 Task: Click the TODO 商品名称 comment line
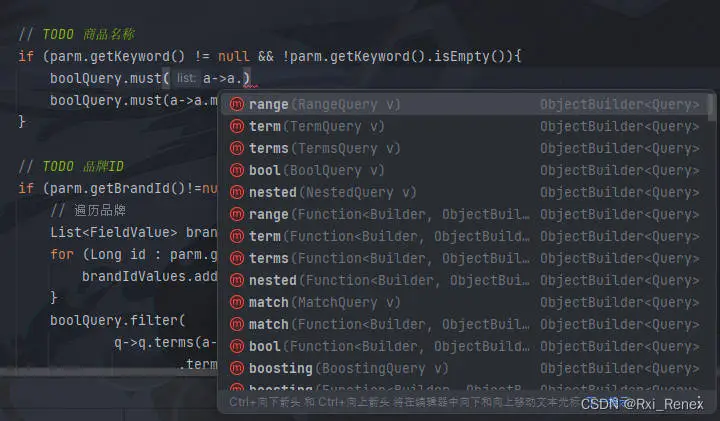coord(77,34)
